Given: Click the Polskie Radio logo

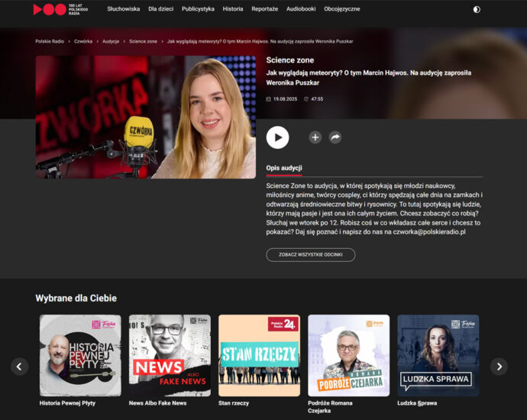Looking at the screenshot, I should 60,9.
